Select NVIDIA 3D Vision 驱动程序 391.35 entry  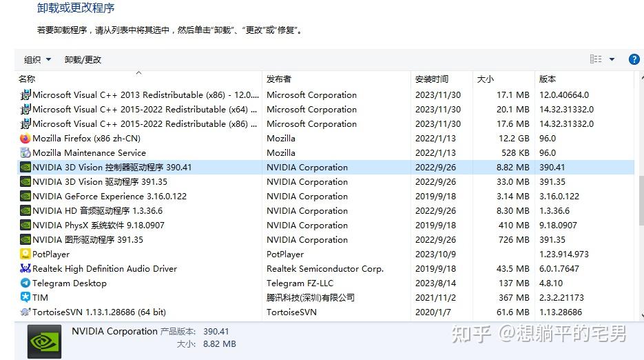[100, 182]
